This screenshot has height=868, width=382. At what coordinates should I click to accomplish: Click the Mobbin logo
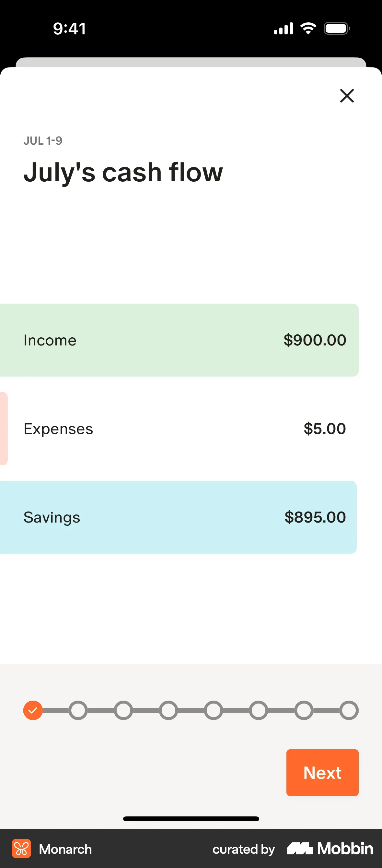click(x=330, y=849)
